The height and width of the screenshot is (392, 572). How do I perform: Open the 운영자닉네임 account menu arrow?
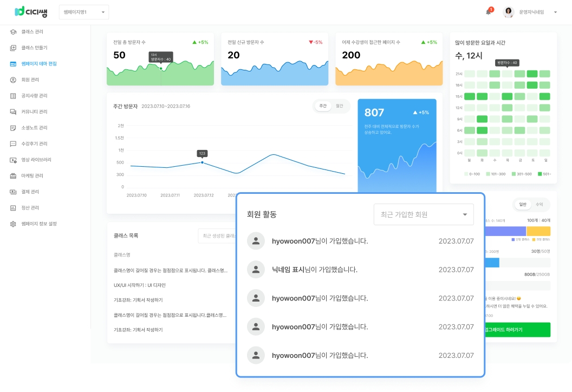[555, 12]
